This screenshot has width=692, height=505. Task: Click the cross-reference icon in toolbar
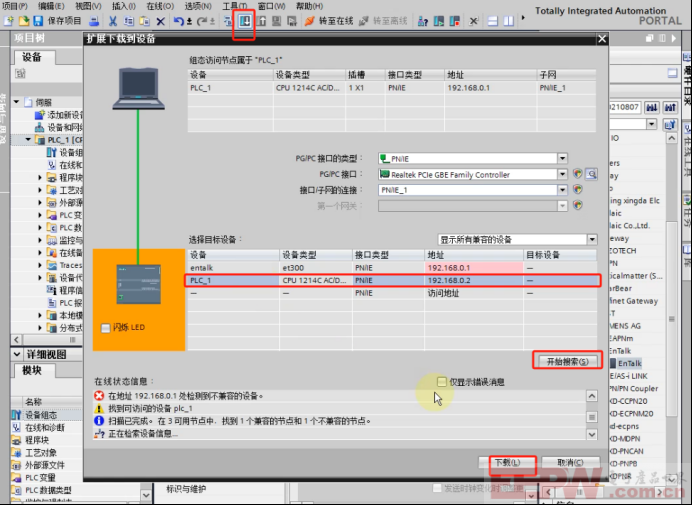pyautogui.click(x=474, y=21)
